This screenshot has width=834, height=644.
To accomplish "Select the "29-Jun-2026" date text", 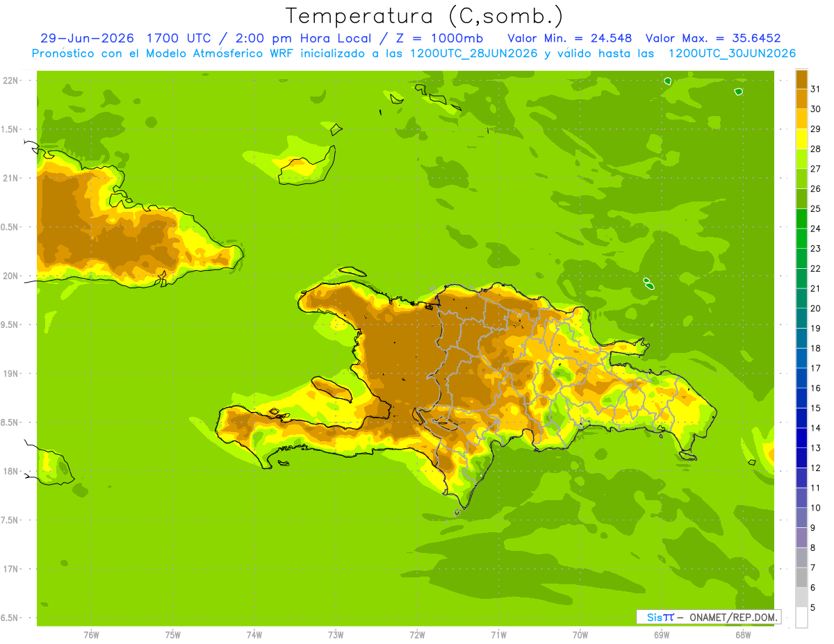I will (x=88, y=38).
